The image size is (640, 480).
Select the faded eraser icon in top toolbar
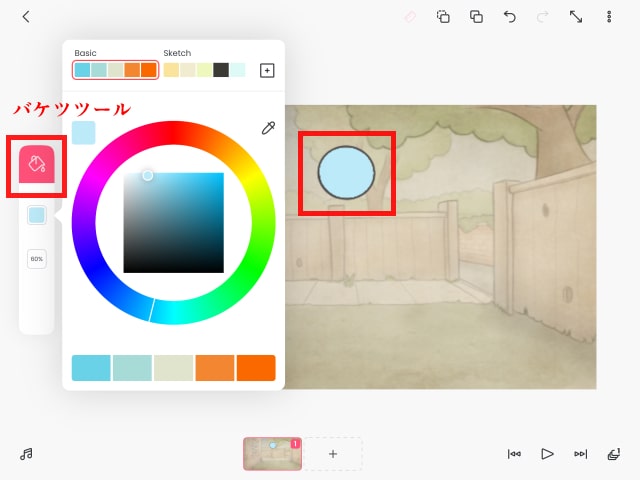pos(410,17)
